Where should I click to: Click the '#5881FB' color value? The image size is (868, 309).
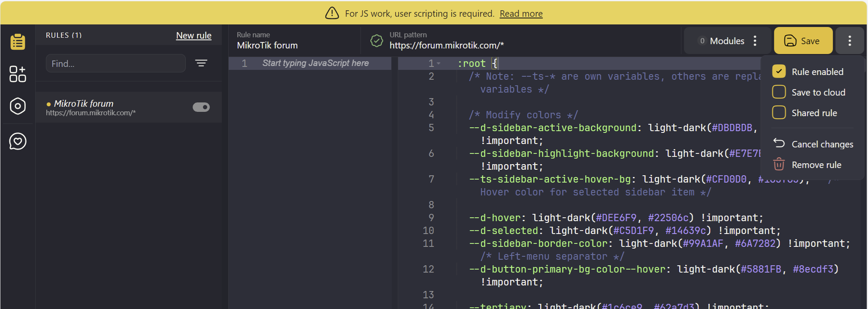coord(761,269)
